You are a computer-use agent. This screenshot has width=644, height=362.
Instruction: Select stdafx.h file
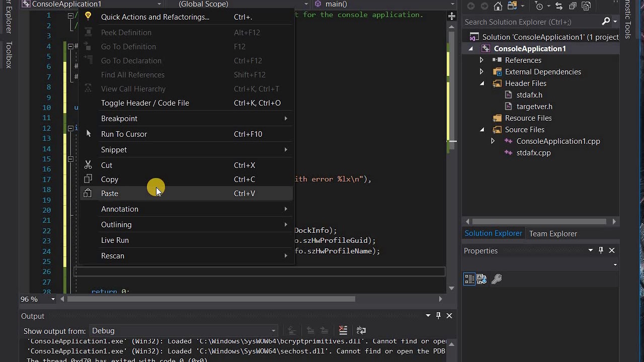(x=529, y=95)
